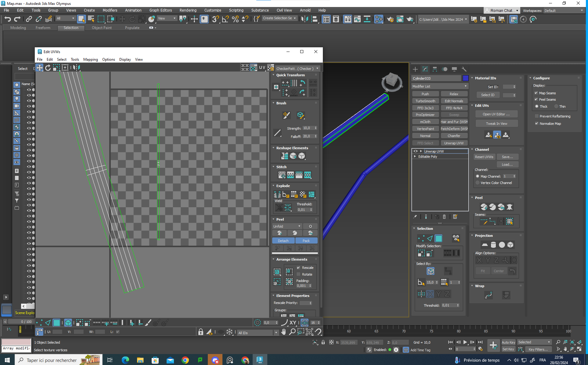Switch to the Freeform ribbon tab
588x365 pixels.
[43, 28]
